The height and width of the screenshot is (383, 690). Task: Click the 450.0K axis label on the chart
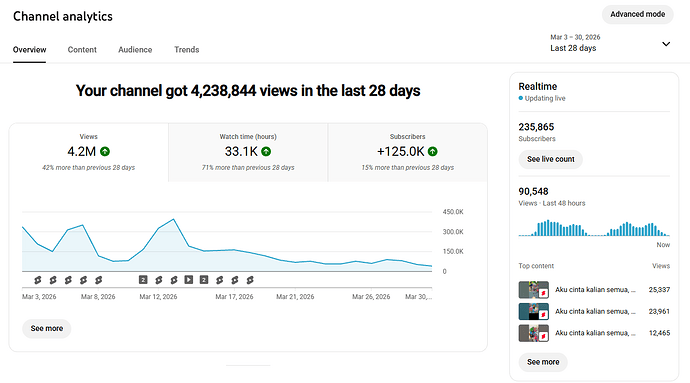(x=453, y=212)
